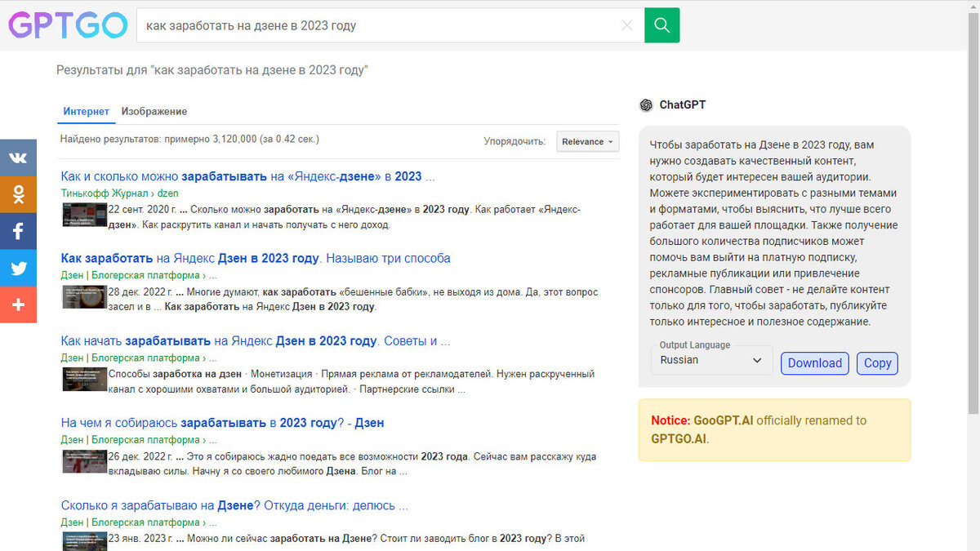The image size is (980, 551).
Task: Open 'На чем я собираюсь зарабатывать' result
Action: (x=222, y=423)
